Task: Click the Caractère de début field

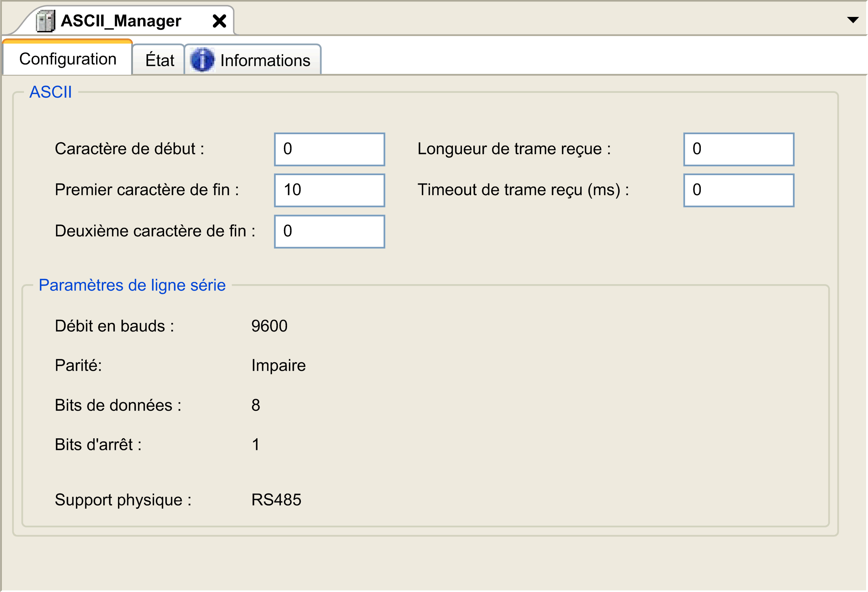Action: click(x=329, y=149)
